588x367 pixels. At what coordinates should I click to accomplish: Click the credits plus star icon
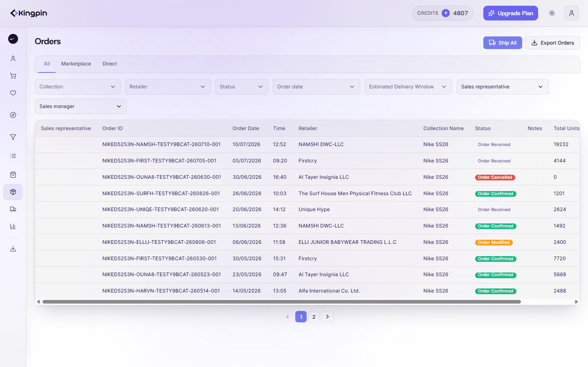click(x=446, y=13)
